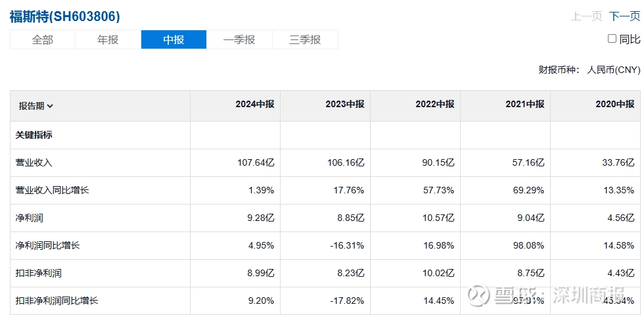Open the 三季报 tab

click(305, 39)
